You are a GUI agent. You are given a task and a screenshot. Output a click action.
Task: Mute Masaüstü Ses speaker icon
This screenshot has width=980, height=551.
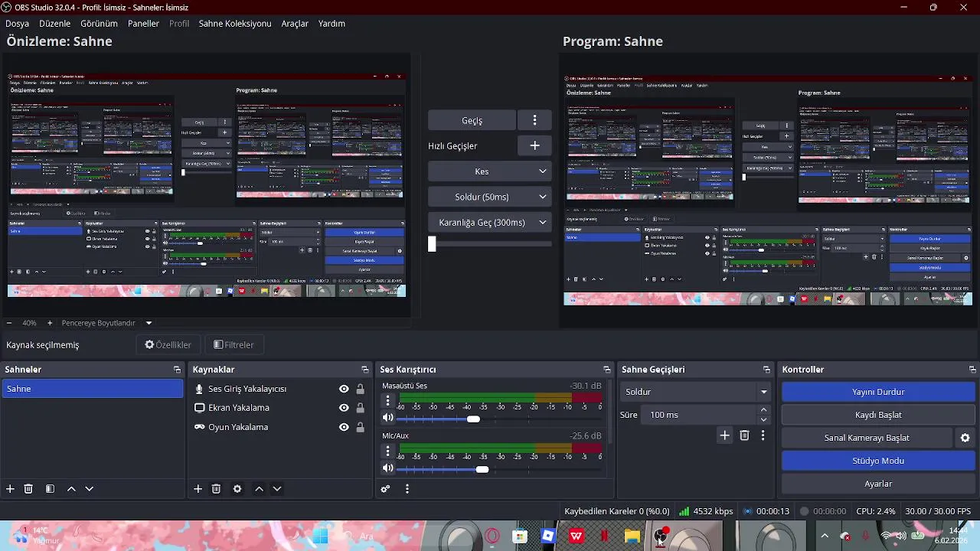point(387,419)
